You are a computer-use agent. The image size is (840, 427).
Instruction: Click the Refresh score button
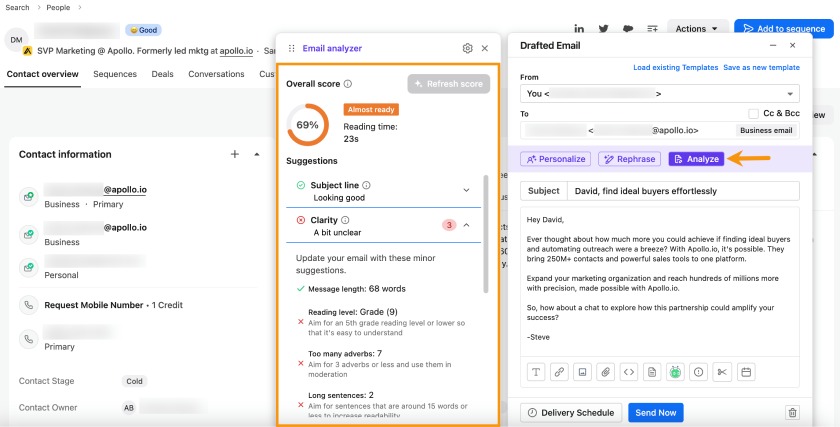[x=448, y=84]
